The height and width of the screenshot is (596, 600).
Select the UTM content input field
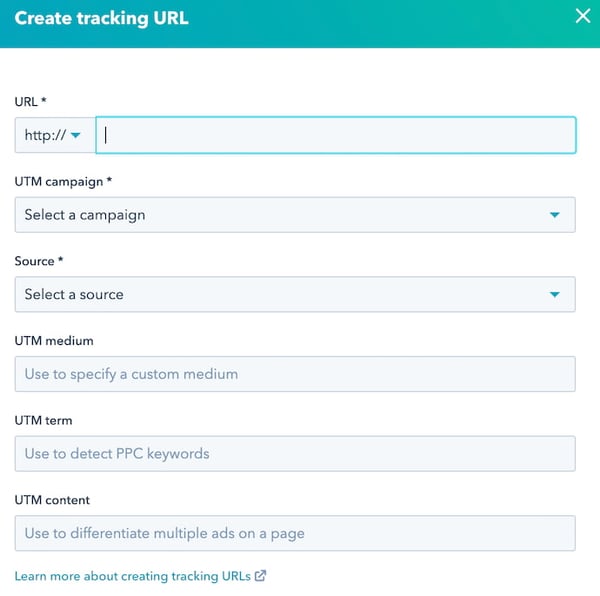(295, 533)
